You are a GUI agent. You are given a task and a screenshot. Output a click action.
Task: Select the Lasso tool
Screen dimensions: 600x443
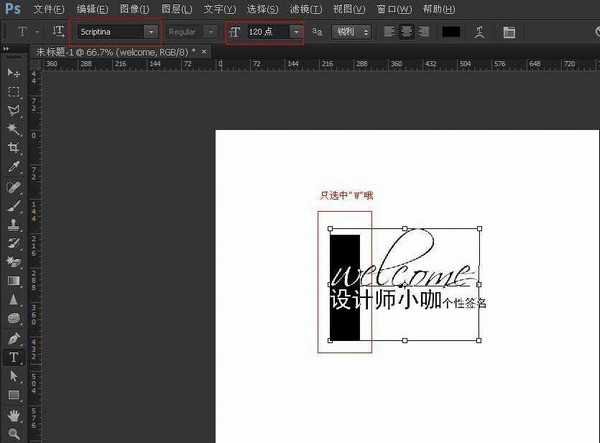click(x=14, y=109)
